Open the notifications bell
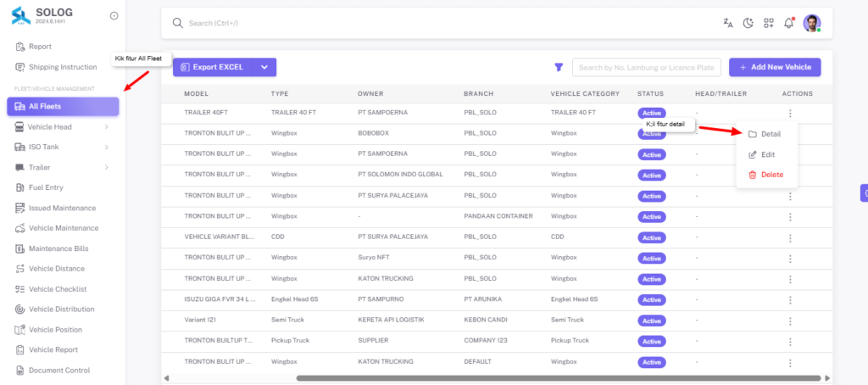 [789, 23]
